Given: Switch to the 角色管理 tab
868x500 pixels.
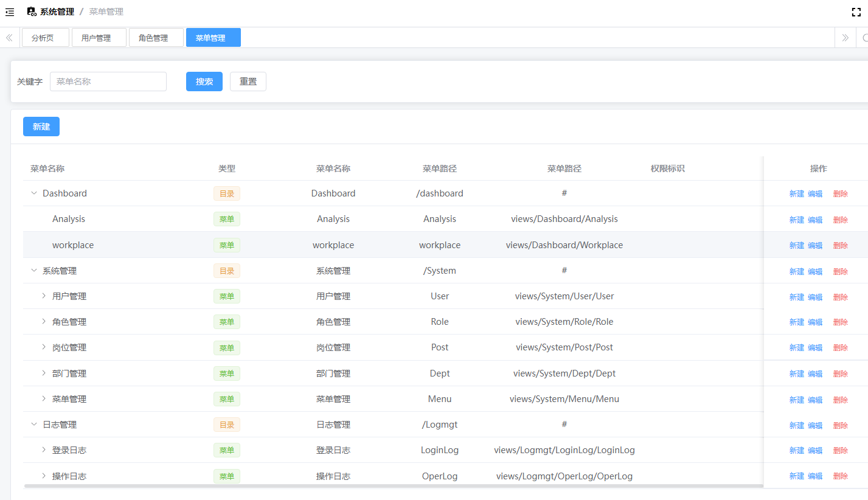Looking at the screenshot, I should 156,38.
